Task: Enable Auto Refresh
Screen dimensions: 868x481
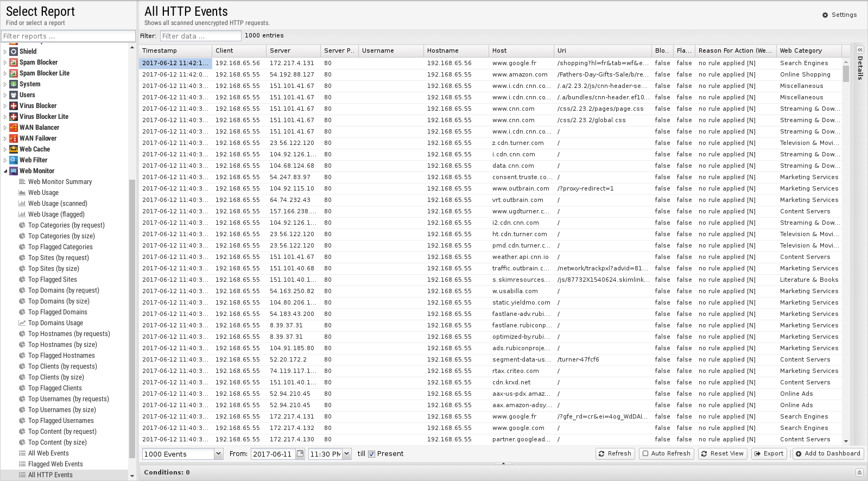Action: point(666,454)
